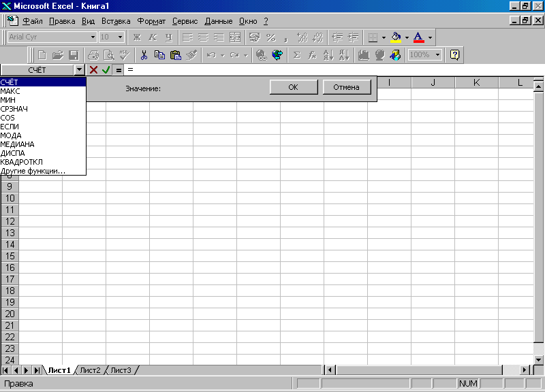Toggle italic formatting (К) button
The width and height of the screenshot is (545, 392).
(x=153, y=37)
